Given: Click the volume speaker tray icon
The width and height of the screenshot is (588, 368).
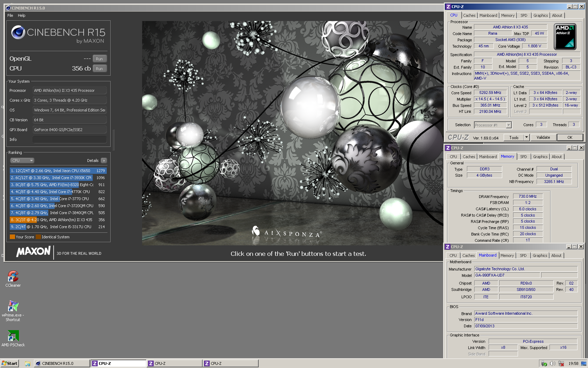Looking at the screenshot, I should (x=552, y=363).
